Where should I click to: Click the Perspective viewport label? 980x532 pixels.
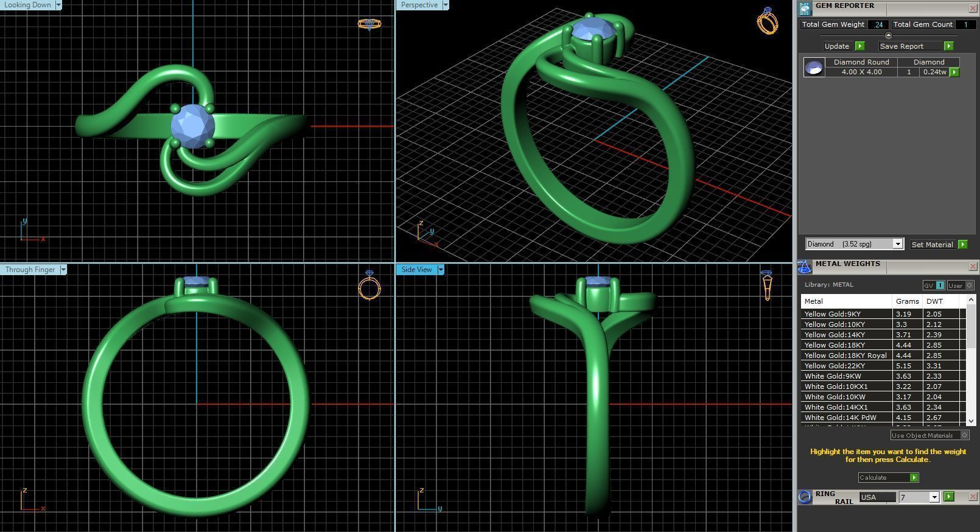tap(419, 5)
